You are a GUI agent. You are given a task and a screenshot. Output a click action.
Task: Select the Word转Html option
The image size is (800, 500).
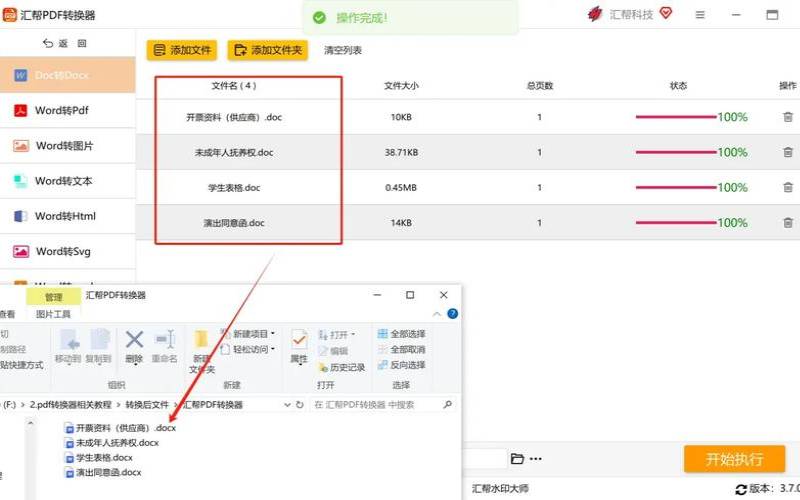click(67, 216)
